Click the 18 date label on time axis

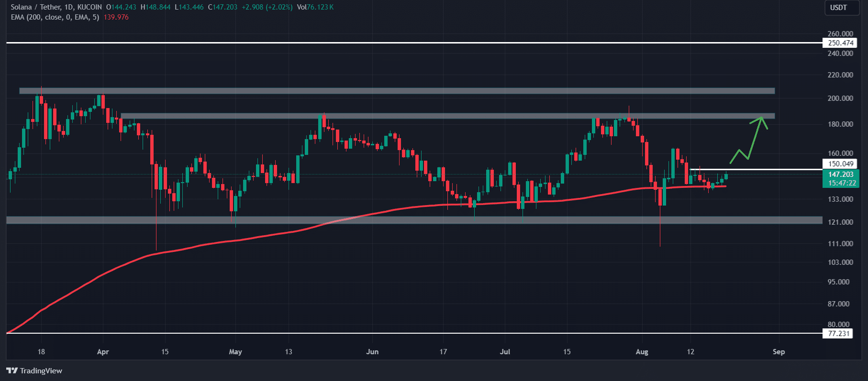pos(41,352)
